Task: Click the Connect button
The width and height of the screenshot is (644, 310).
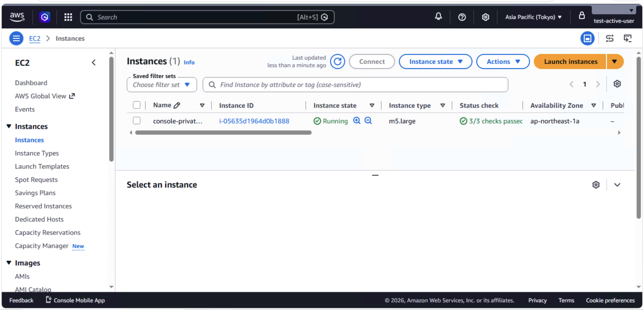Action: 372,62
